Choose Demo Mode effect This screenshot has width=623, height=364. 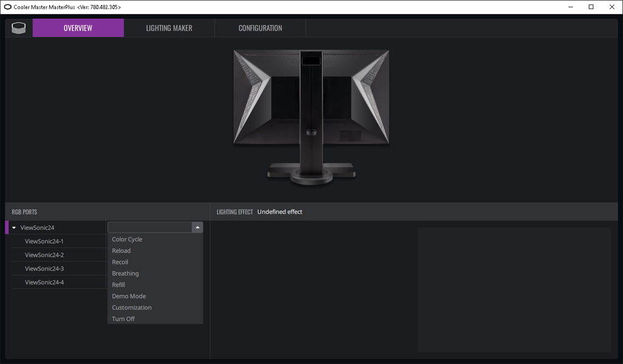155,295
